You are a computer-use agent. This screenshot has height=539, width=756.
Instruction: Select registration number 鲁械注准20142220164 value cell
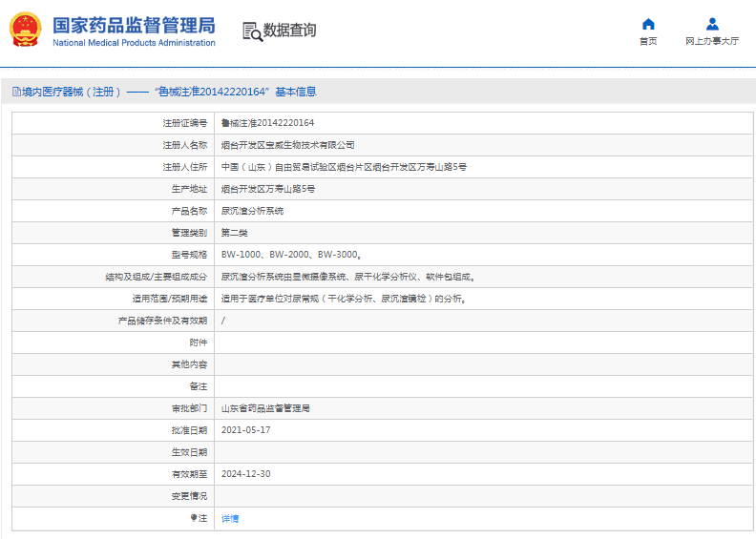tap(267, 123)
